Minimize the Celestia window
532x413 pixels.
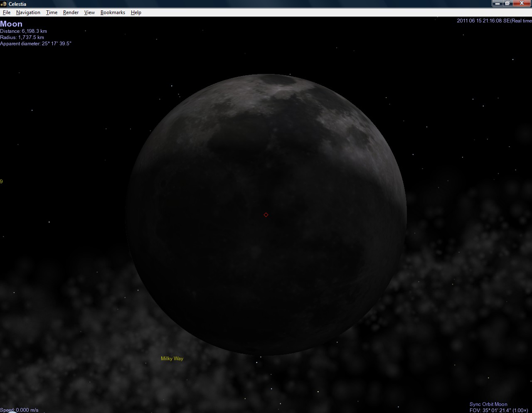tap(497, 3)
